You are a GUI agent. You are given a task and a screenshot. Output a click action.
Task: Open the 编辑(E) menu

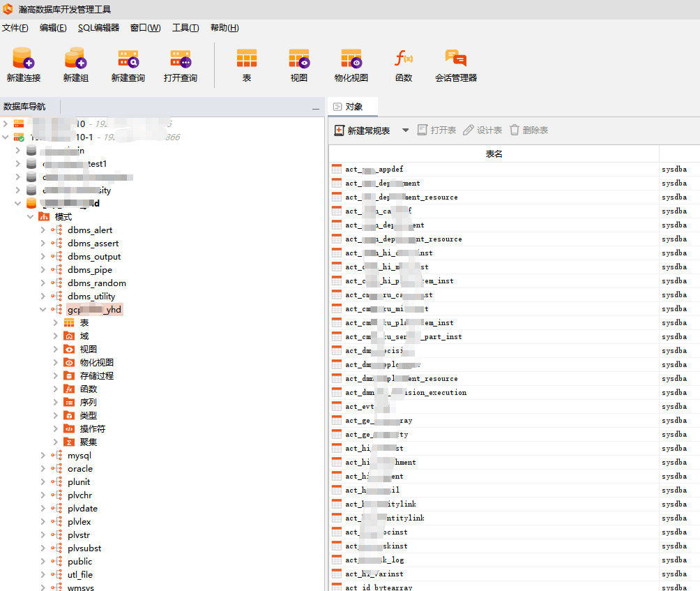click(x=53, y=28)
